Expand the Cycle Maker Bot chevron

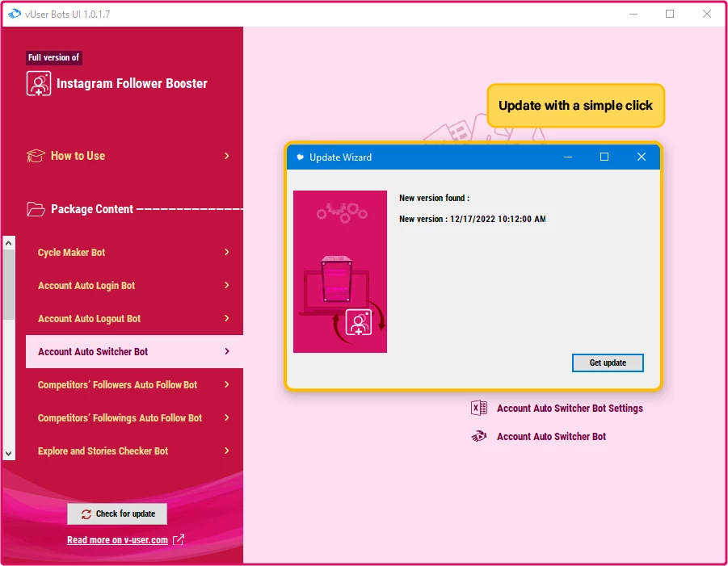(x=226, y=252)
